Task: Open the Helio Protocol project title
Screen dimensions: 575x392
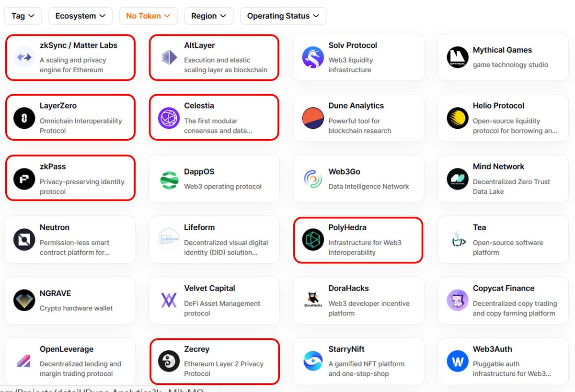Action: coord(498,106)
